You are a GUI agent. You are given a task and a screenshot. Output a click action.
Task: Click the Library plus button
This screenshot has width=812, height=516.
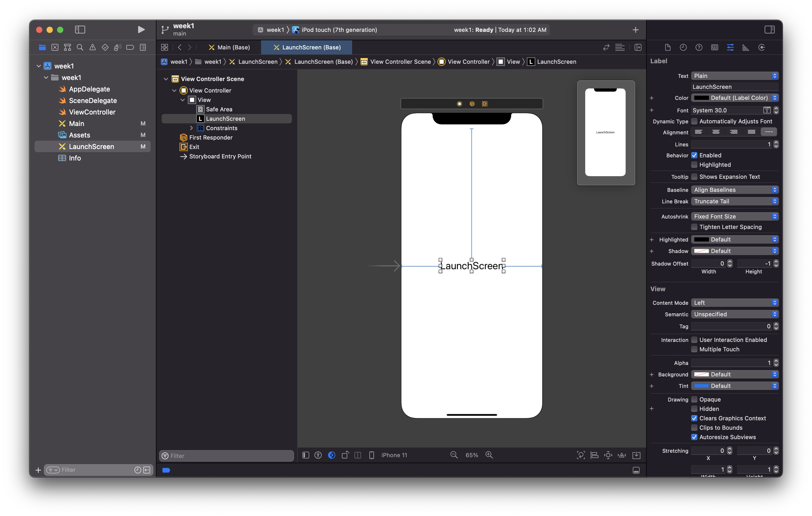point(635,30)
